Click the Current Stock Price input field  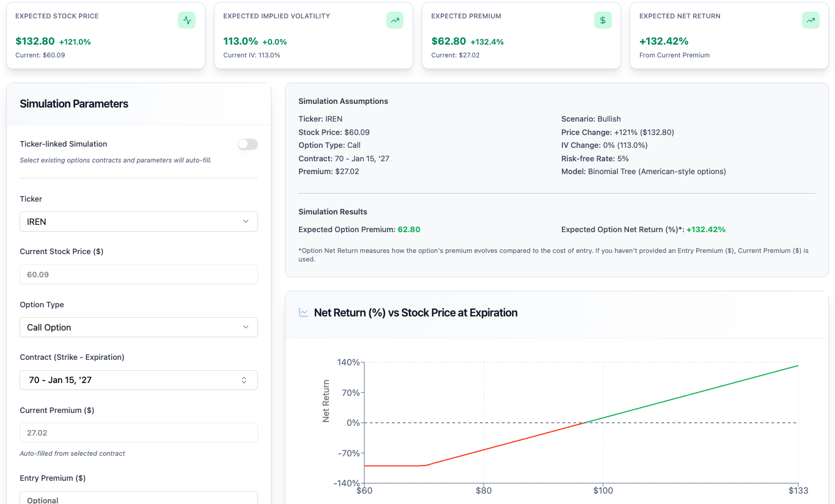(x=138, y=274)
